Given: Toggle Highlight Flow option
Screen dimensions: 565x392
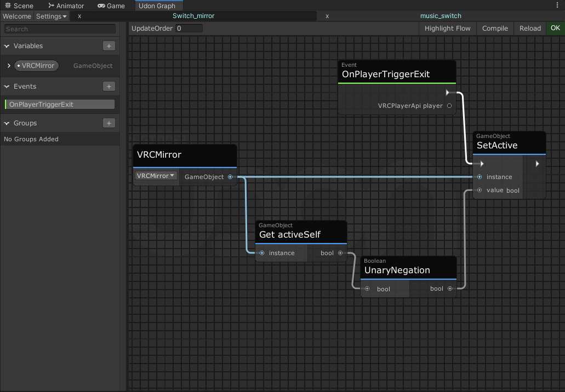Looking at the screenshot, I should (447, 28).
